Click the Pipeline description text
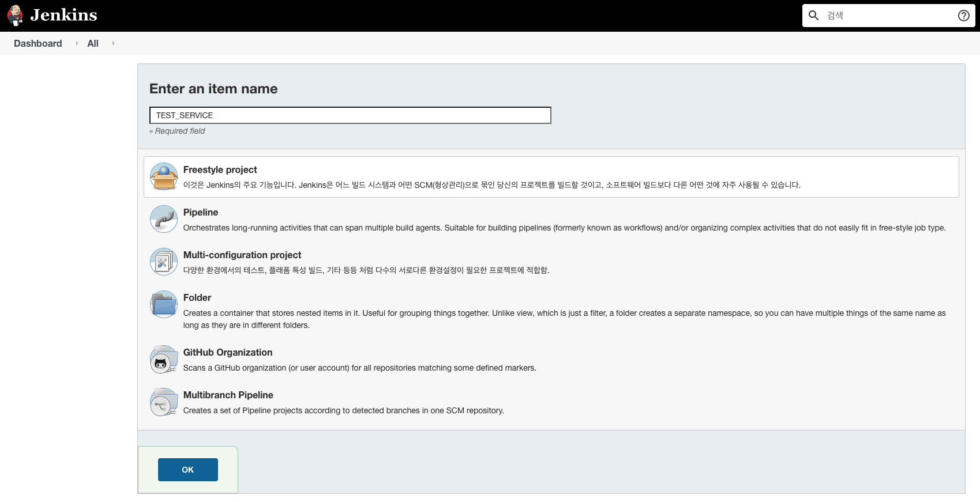Screen dimensions: 980x502 tap(565, 228)
